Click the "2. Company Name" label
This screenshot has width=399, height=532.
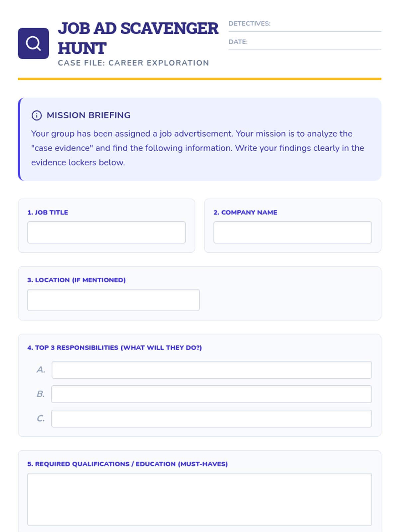[245, 212]
